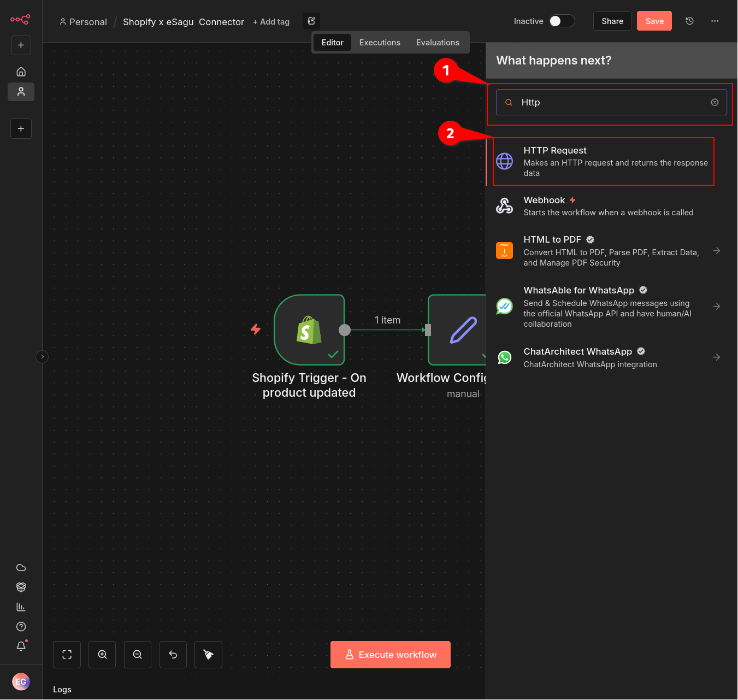
Task: Click the lightning trigger badge next to Webhook
Action: (x=572, y=200)
